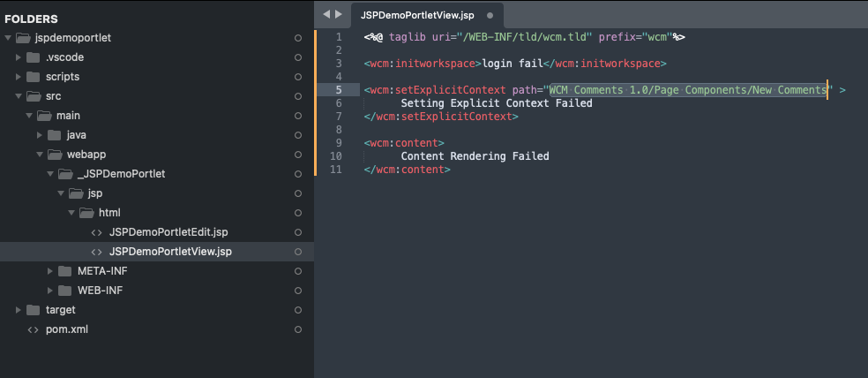Click the scripts folder icon

34,77
